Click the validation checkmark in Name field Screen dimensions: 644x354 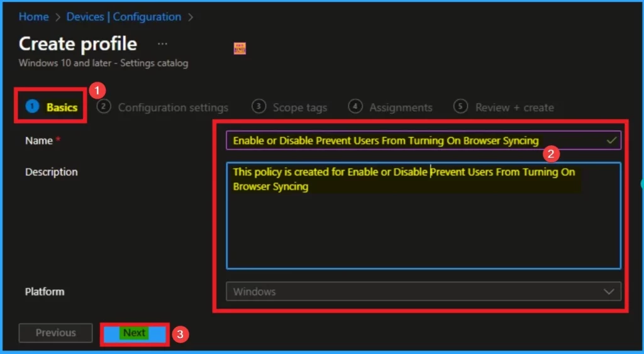611,140
